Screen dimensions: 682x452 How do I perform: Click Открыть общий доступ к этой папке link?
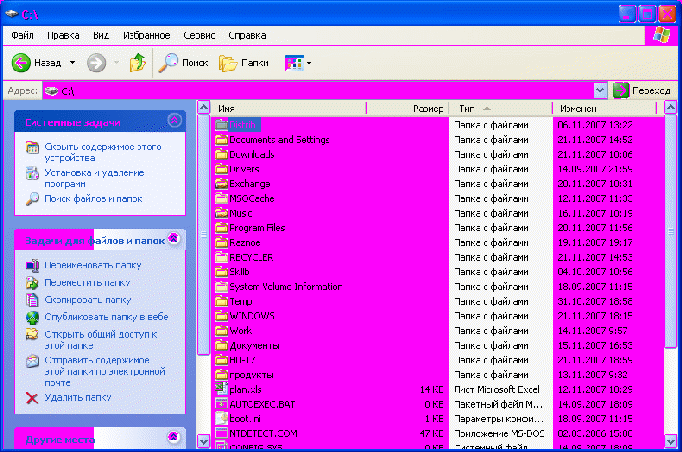(101, 340)
